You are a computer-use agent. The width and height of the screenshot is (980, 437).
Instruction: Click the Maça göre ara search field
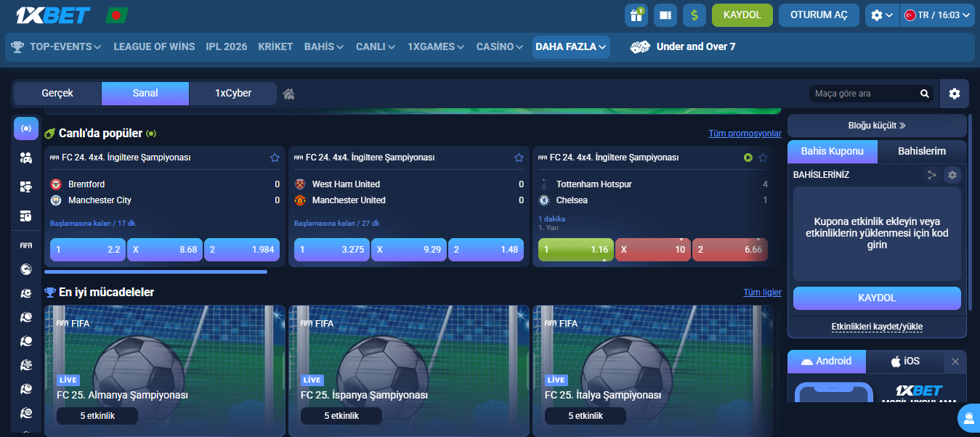coord(864,94)
